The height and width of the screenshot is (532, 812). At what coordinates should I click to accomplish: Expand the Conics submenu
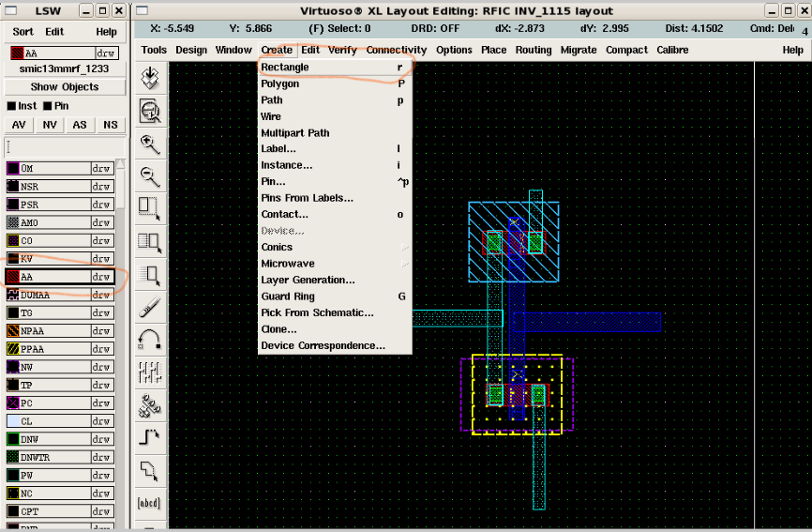(335, 247)
